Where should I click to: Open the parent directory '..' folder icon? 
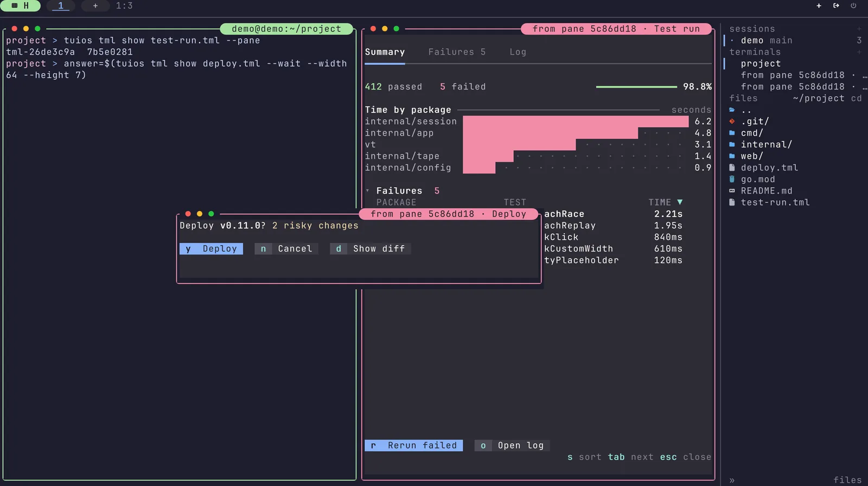(x=732, y=110)
